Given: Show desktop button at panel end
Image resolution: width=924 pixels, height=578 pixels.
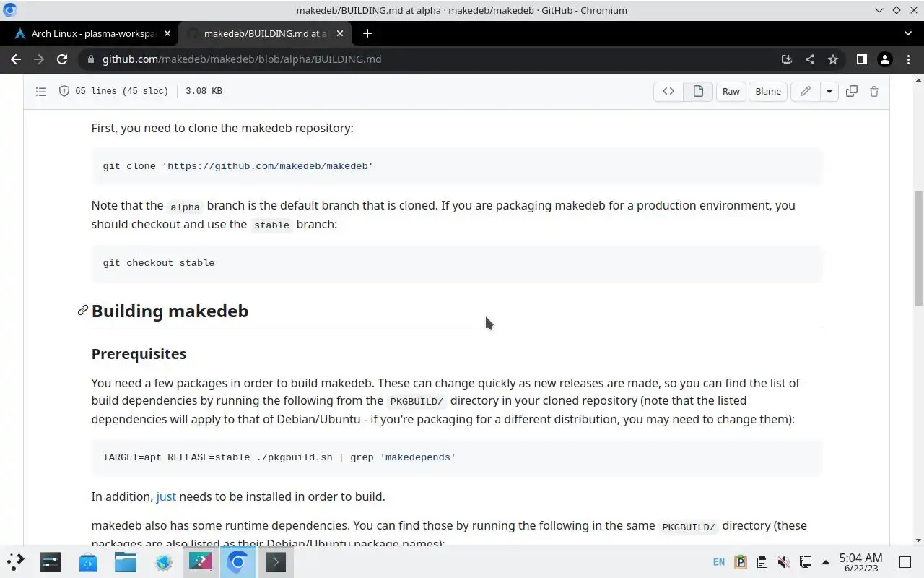Looking at the screenshot, I should tap(905, 561).
